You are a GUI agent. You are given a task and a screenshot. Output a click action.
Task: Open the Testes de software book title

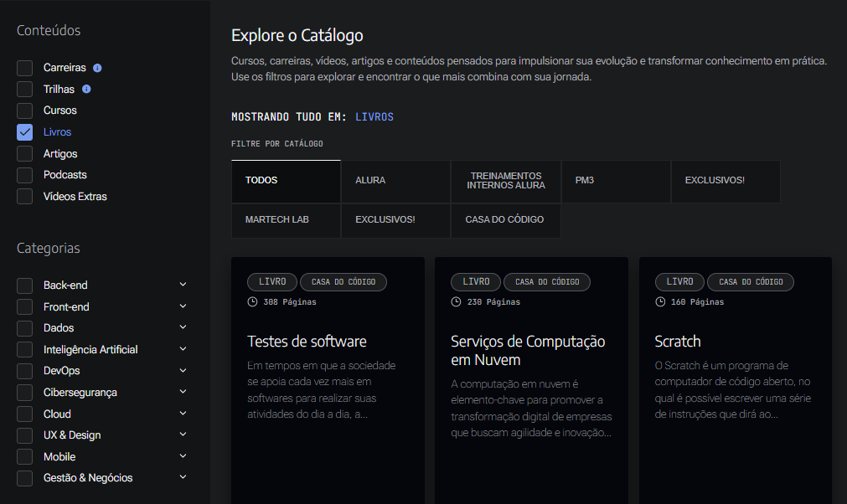click(307, 342)
